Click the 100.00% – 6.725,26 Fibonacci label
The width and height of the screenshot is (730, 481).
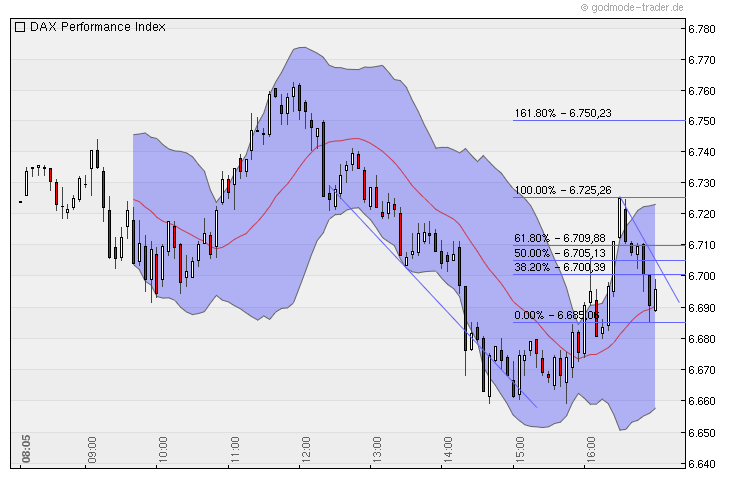coord(563,190)
